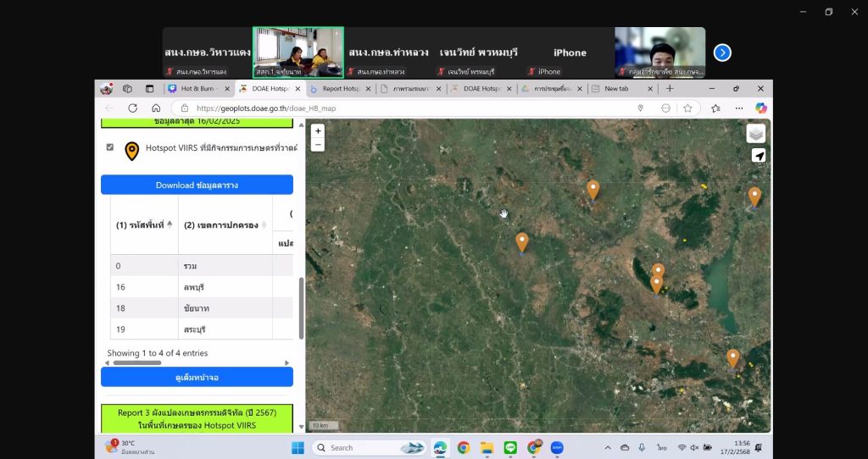Switch to the การประชุม Drive tab
868x459 pixels.
[552, 88]
